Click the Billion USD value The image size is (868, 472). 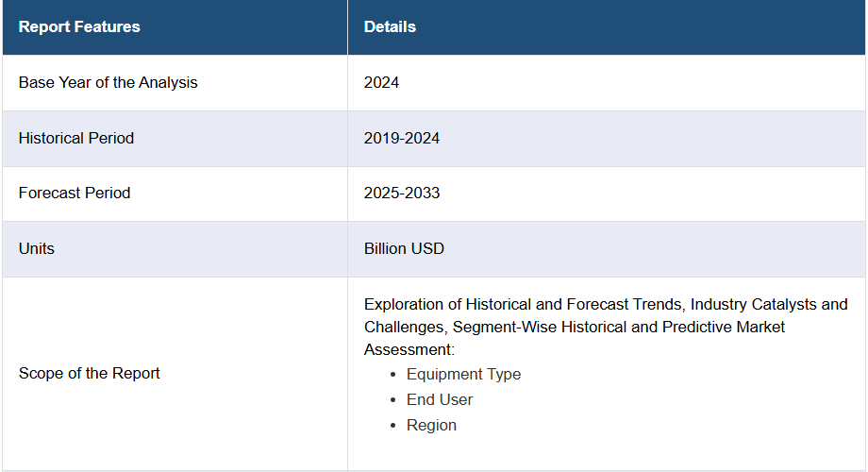(x=404, y=248)
